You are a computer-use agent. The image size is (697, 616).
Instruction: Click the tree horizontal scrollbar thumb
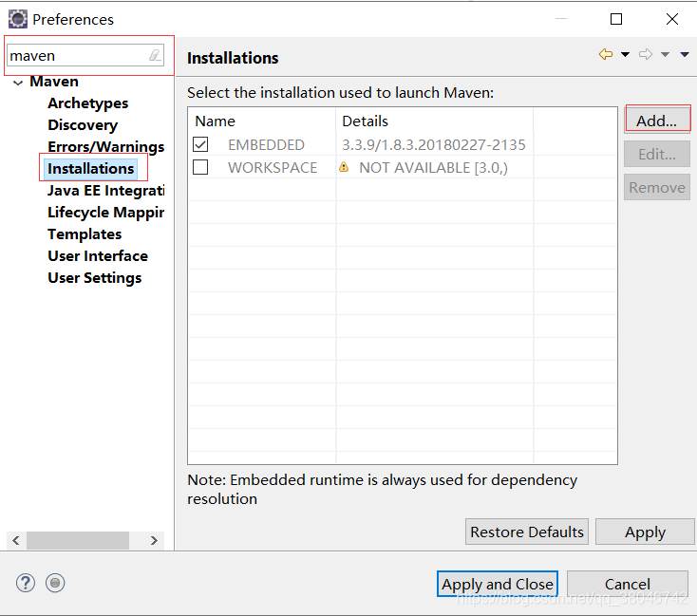click(x=78, y=540)
